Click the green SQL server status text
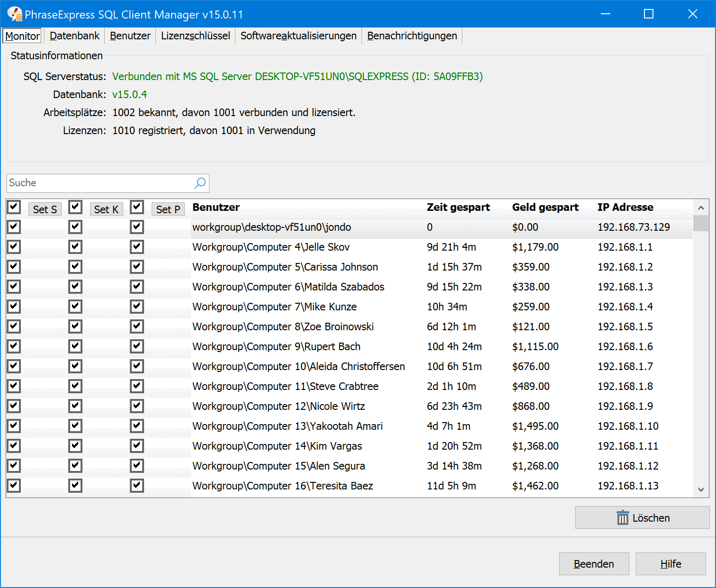The width and height of the screenshot is (716, 588). click(298, 76)
